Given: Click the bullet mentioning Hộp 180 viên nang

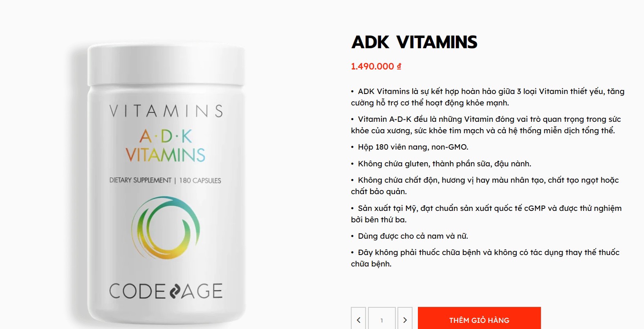Looking at the screenshot, I should (410, 147).
